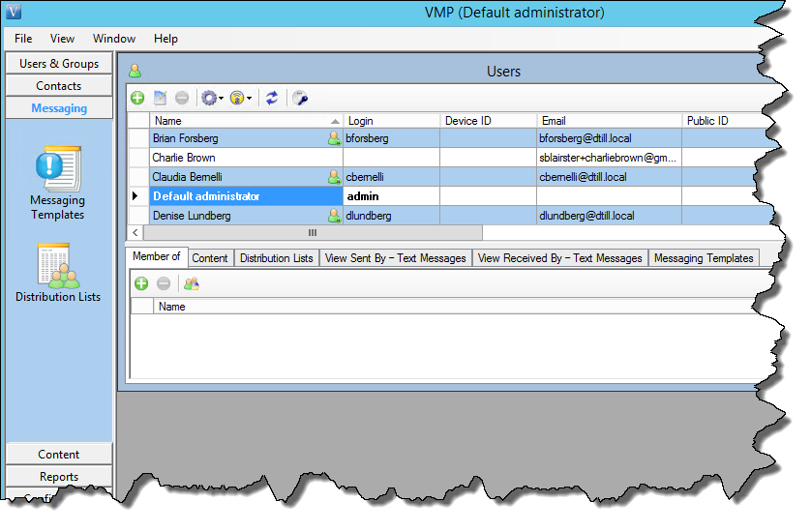Click the group members icon in lower toolbar
Viewport: 811px width, 532px height.
(192, 283)
